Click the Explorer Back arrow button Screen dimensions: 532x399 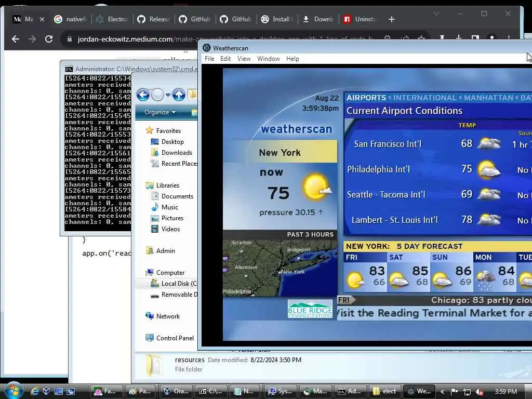coord(143,95)
